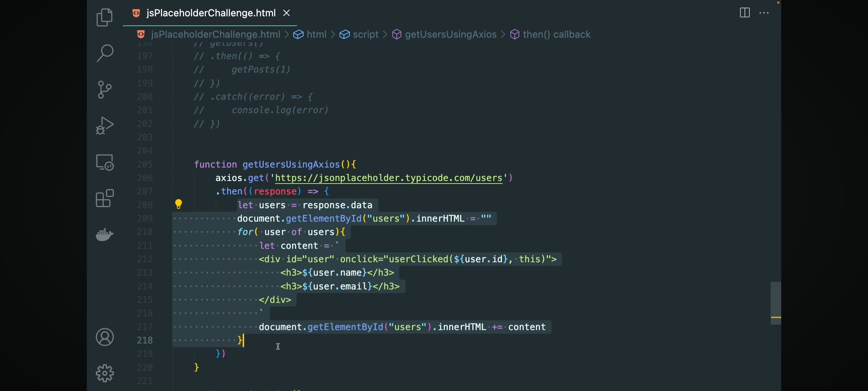
Task: Open the Search sidebar panel
Action: point(105,53)
